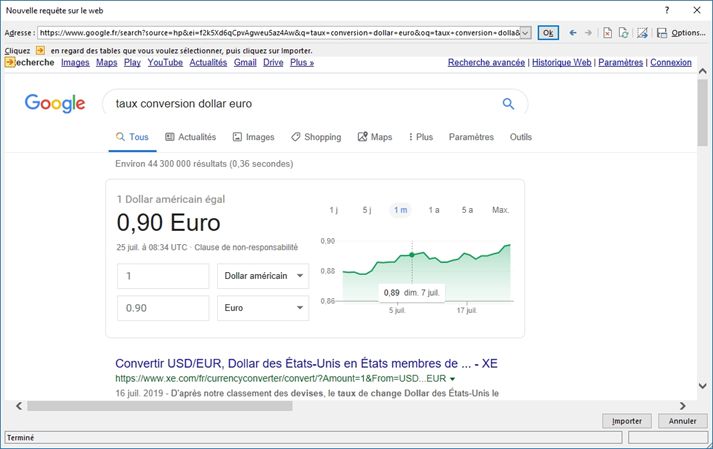Open the Maps link in top bar
This screenshot has width=713, height=449.
106,62
